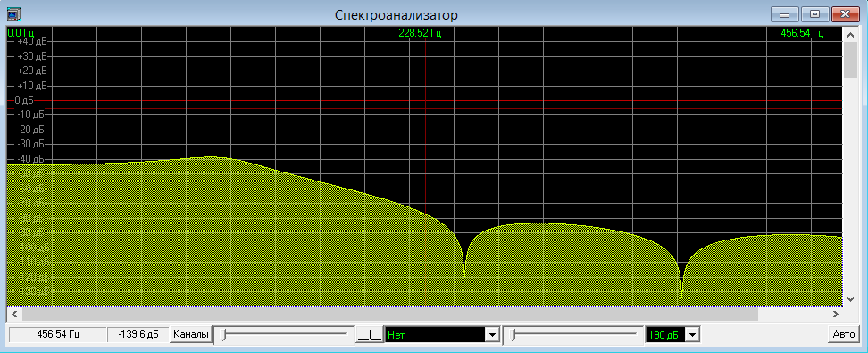Click the vertical scrollbar up arrow

click(x=851, y=34)
